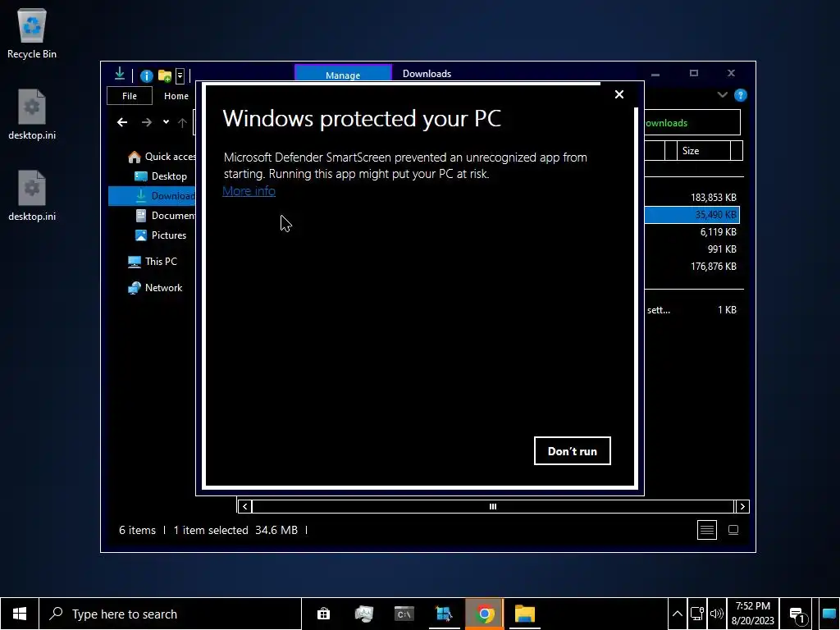
Task: Open Desktop in navigation pane
Action: tap(161, 176)
